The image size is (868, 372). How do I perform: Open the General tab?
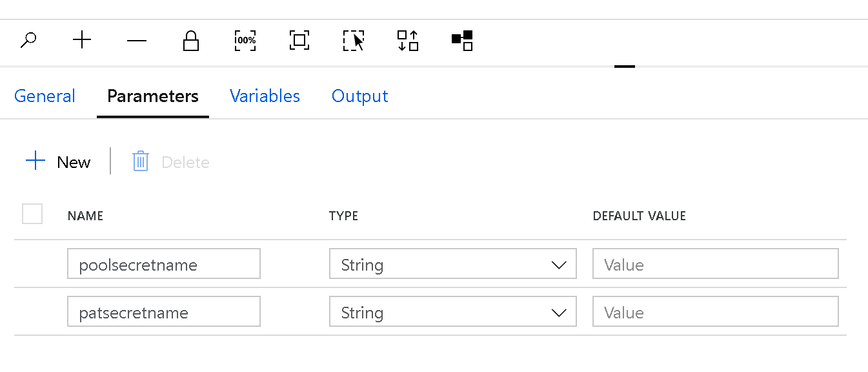point(45,96)
